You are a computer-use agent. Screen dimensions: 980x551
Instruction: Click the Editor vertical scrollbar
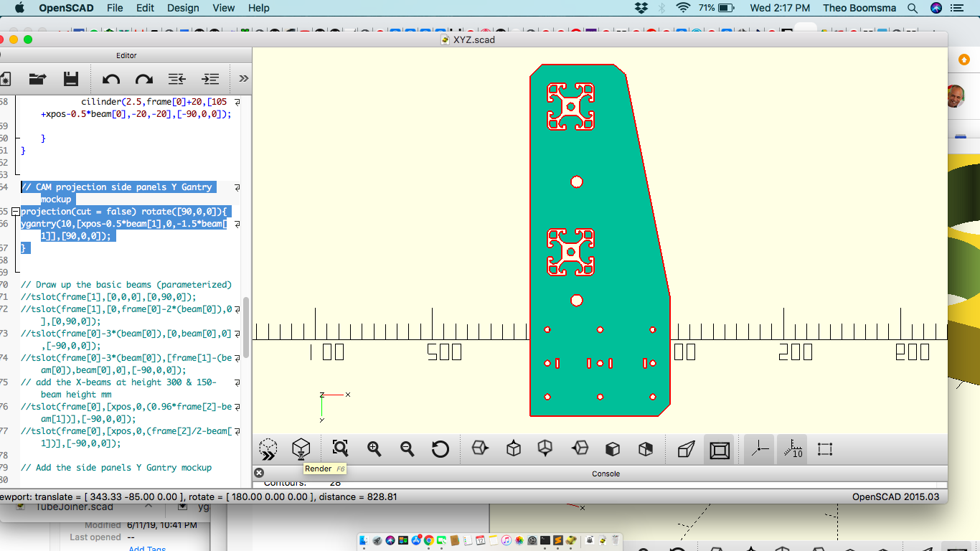246,327
